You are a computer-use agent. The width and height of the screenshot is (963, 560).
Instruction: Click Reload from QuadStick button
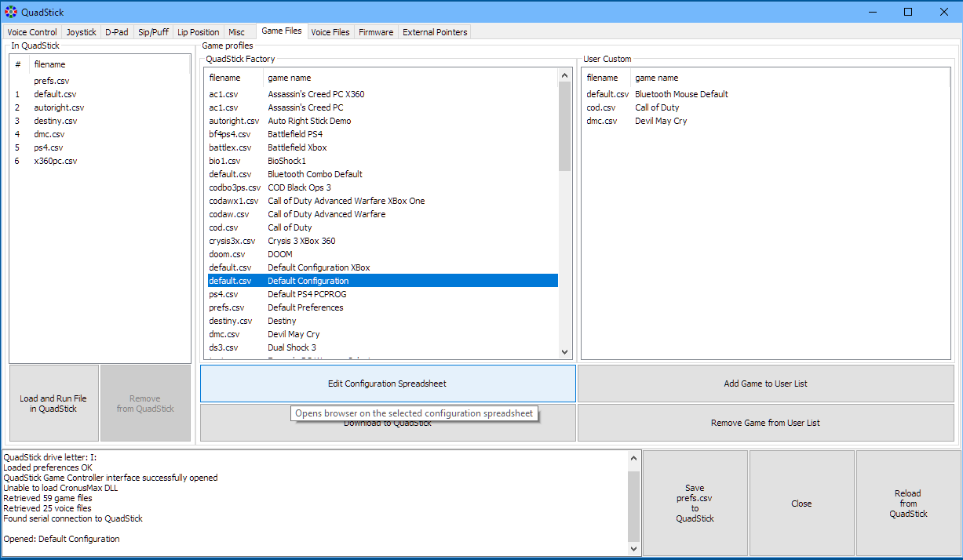tap(908, 503)
